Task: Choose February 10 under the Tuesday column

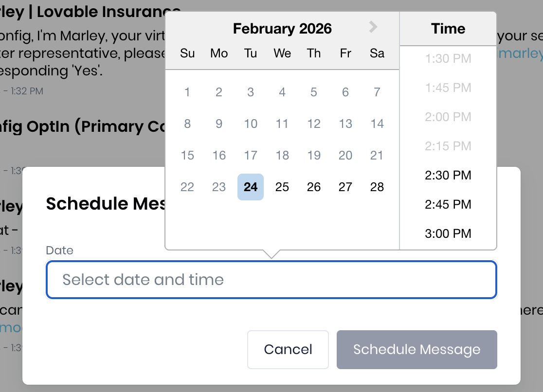Action: point(251,124)
